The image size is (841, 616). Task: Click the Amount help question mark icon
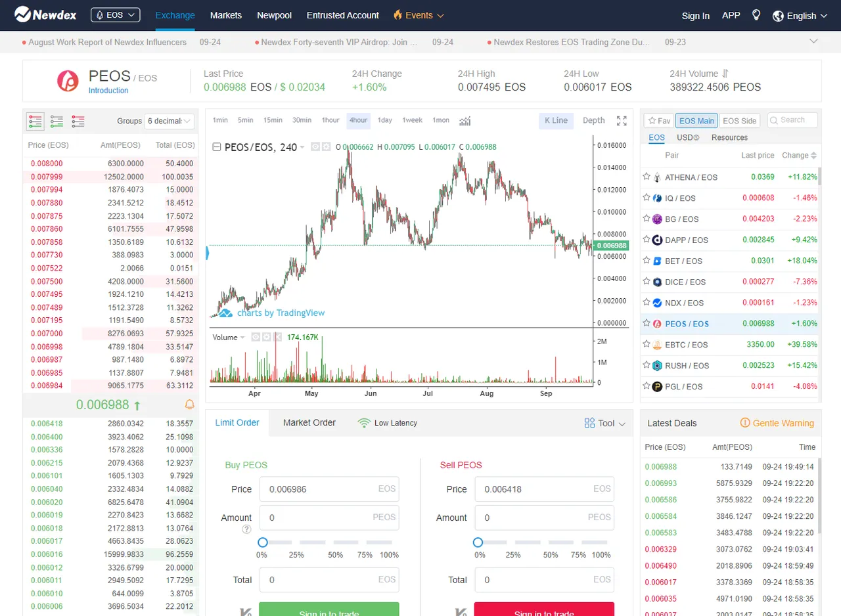pyautogui.click(x=246, y=529)
